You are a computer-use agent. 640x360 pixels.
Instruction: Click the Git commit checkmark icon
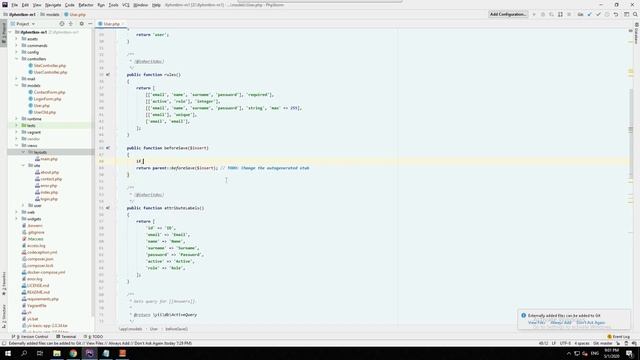598,14
